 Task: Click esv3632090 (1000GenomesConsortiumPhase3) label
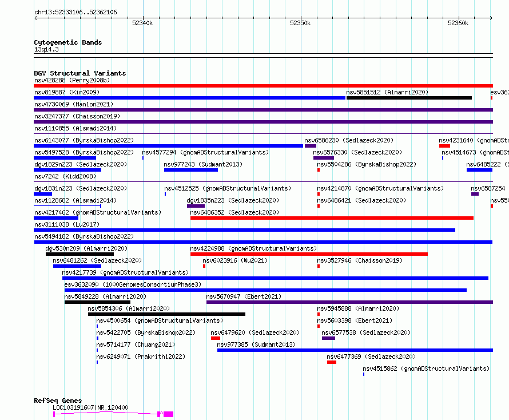pos(133,284)
